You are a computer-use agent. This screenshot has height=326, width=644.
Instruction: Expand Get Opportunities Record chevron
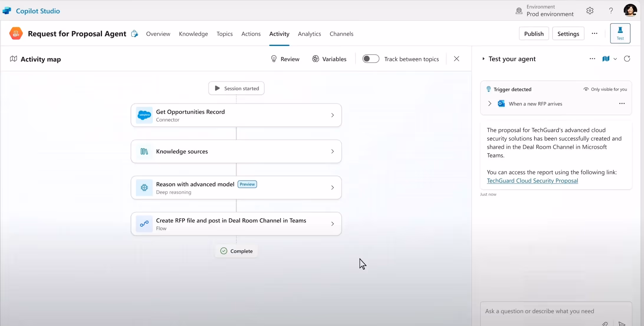(x=332, y=115)
